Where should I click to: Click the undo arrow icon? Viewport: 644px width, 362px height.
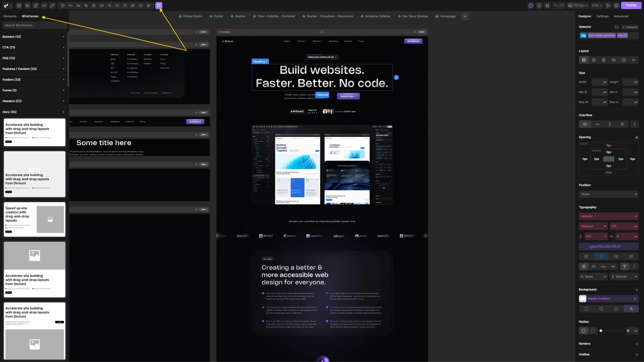pyautogui.click(x=556, y=5)
